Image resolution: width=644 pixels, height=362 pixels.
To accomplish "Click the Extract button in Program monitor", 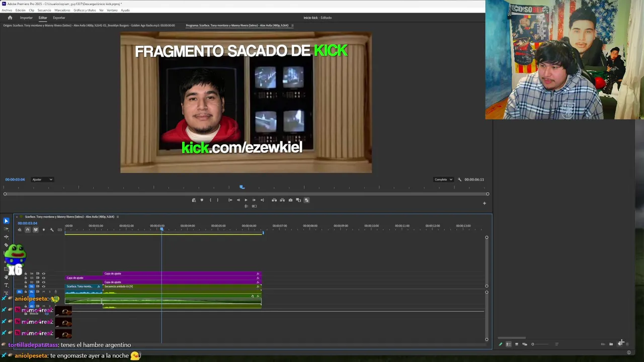I will 282,200.
